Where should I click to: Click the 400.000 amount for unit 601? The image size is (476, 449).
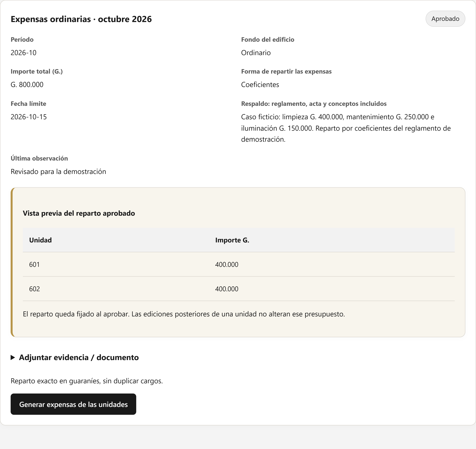tap(227, 264)
